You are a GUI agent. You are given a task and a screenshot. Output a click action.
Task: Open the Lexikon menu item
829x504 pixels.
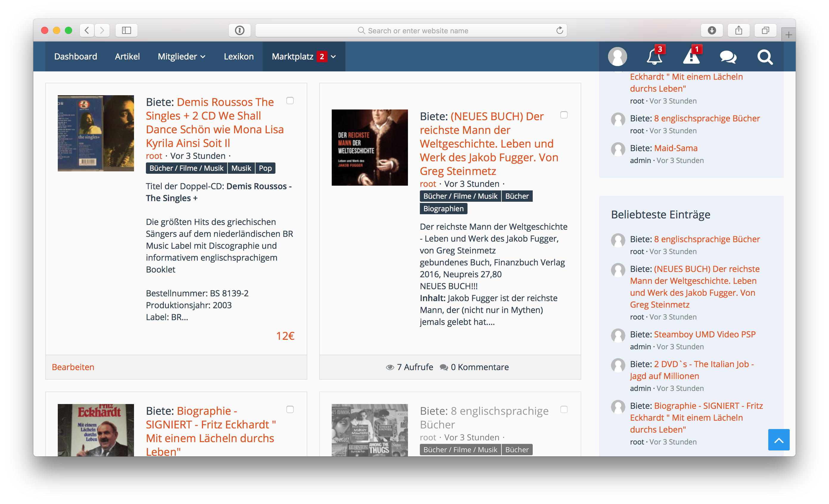(x=239, y=57)
